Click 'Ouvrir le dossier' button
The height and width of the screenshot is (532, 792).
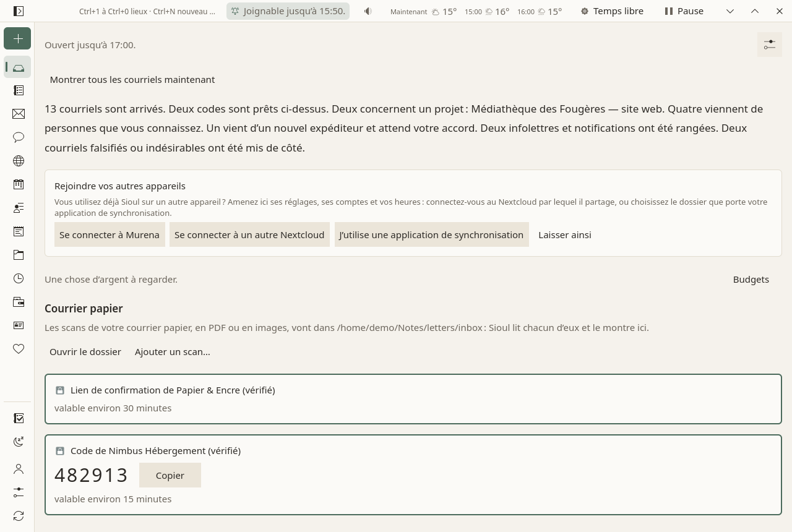click(x=85, y=351)
